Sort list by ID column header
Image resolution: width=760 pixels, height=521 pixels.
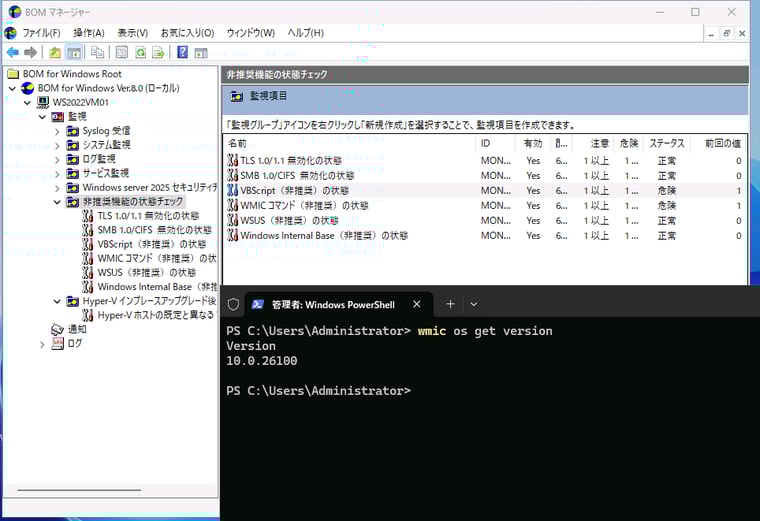[x=495, y=143]
